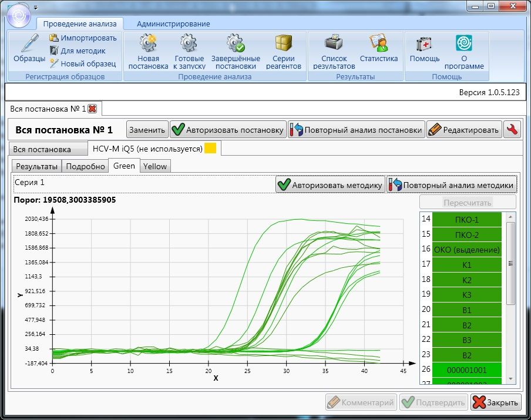The width and height of the screenshot is (531, 420).
Task: Switch to Администрирование ribbon tab
Action: pyautogui.click(x=173, y=23)
